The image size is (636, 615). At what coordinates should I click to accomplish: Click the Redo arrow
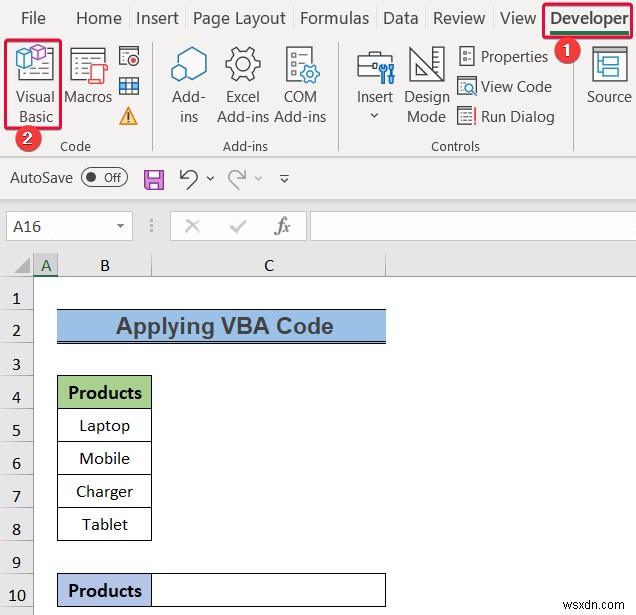[237, 179]
